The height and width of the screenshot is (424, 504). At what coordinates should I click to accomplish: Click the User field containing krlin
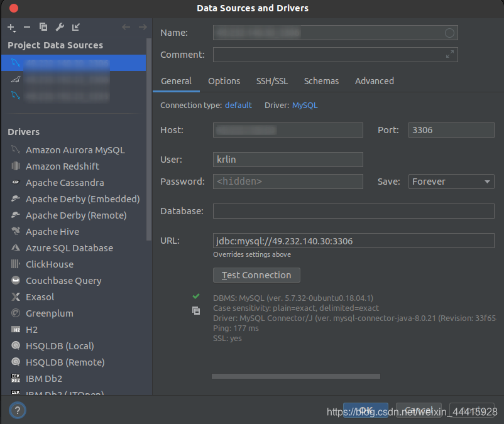[288, 160]
